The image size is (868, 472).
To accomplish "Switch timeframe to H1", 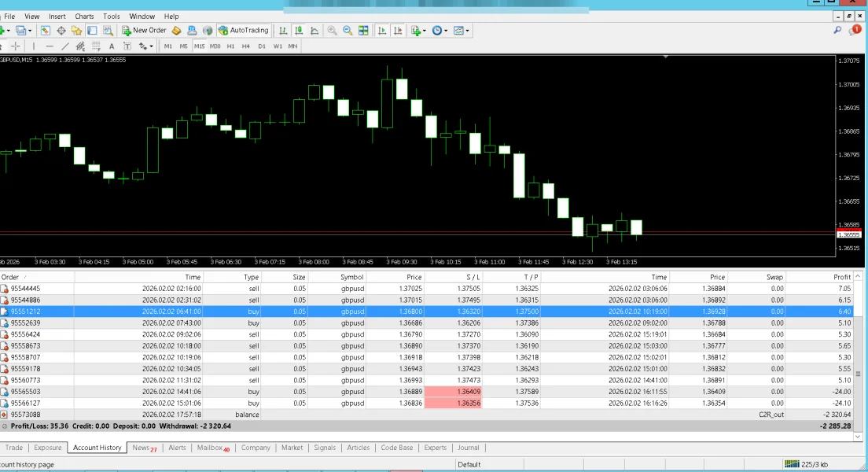I will 230,46.
